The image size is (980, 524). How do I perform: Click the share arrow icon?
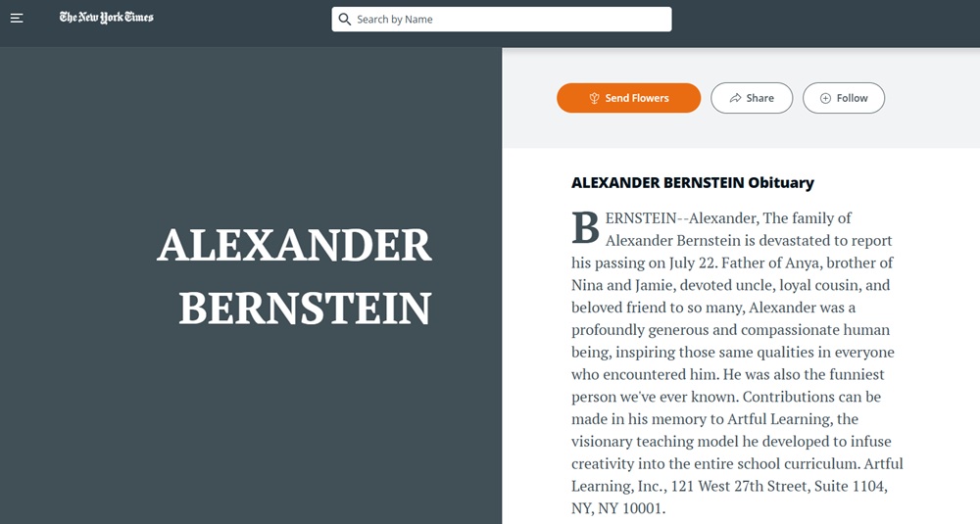click(736, 98)
